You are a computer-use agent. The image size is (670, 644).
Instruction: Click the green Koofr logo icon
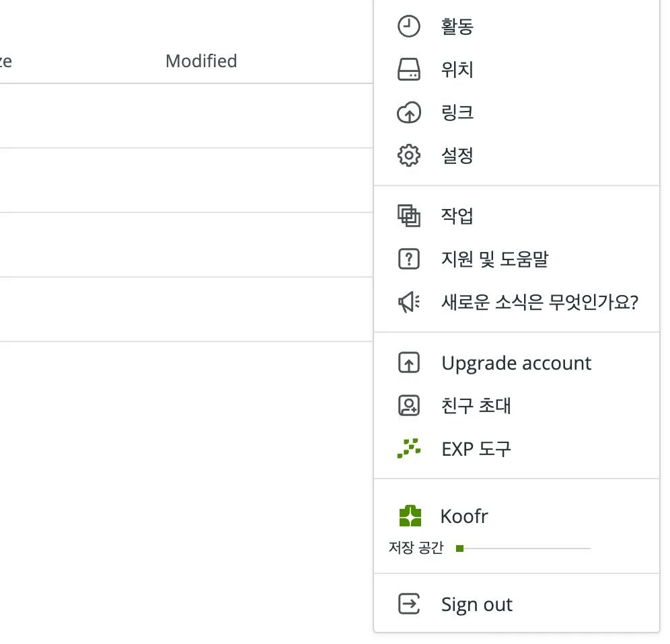pos(410,516)
